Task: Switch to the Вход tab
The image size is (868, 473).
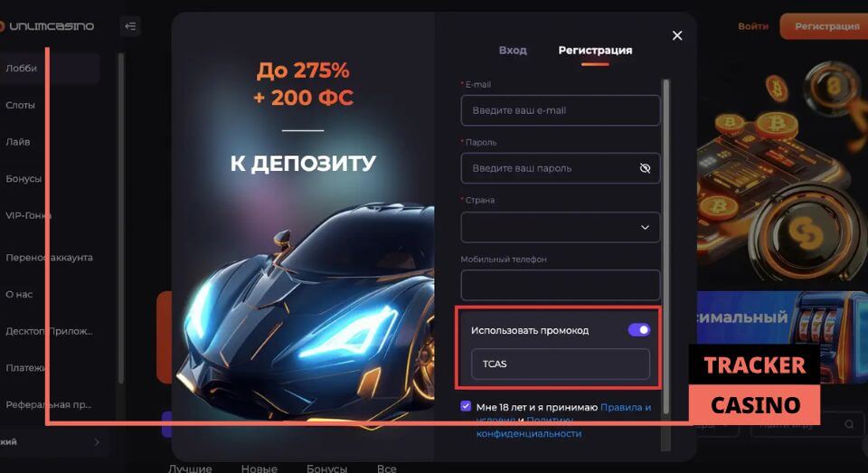Action: click(x=513, y=51)
